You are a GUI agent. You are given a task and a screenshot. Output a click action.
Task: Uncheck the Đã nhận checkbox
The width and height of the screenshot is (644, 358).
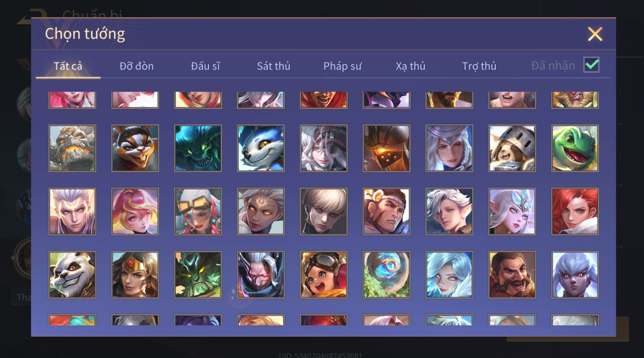click(591, 65)
